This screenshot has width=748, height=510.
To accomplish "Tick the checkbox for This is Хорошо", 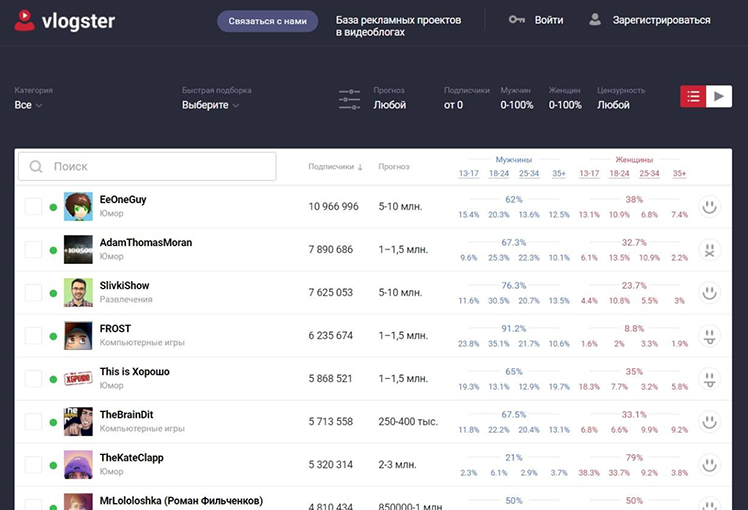I will click(33, 379).
